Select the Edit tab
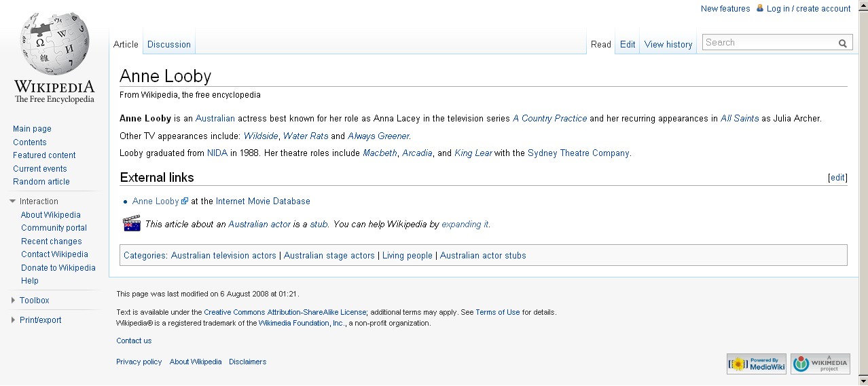868x386 pixels. tap(628, 45)
